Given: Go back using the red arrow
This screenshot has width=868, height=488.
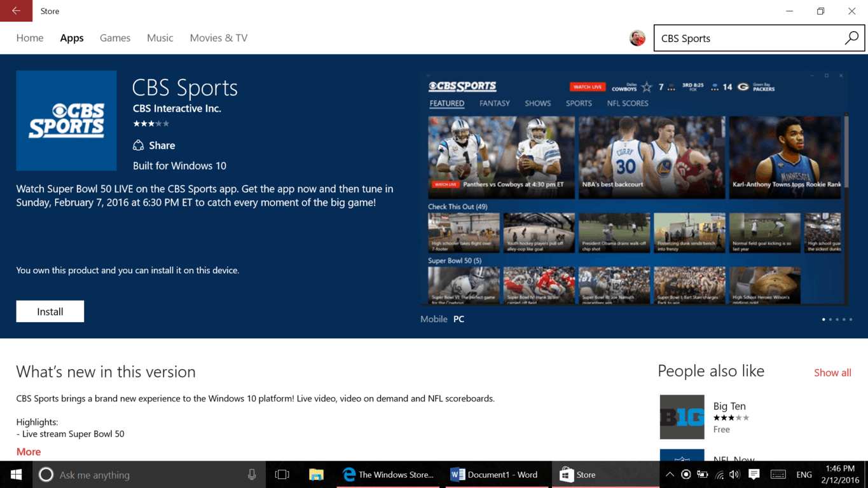Looking at the screenshot, I should tap(15, 11).
